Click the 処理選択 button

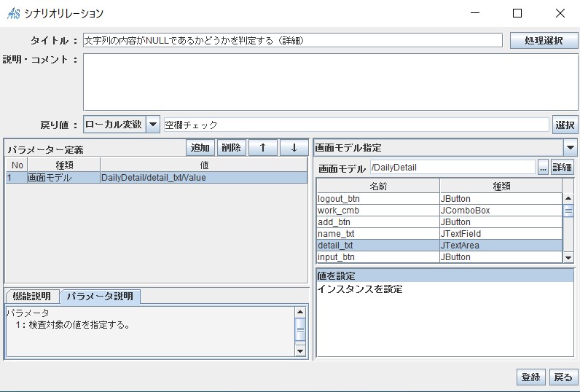pos(544,40)
